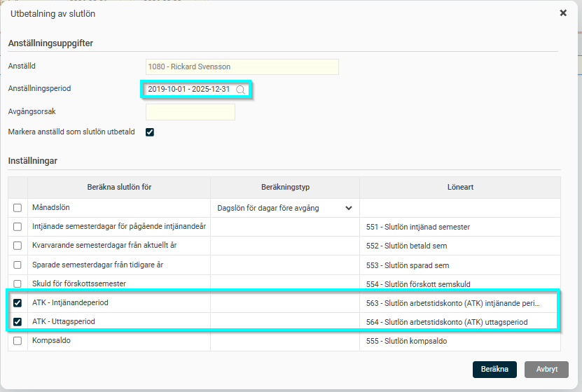Click the search icon in Anställningsperiod field
The image size is (582, 392).
[240, 90]
